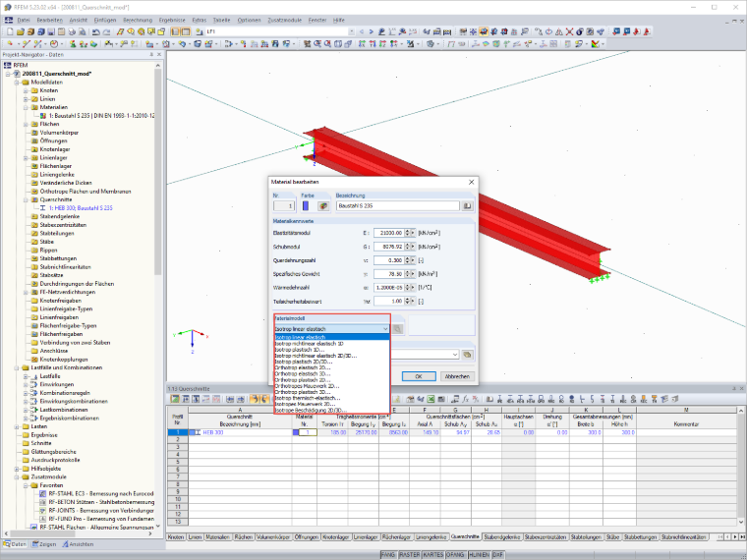Collapse the Zusatzmodule tree node
The width and height of the screenshot is (747, 560).
[16, 476]
